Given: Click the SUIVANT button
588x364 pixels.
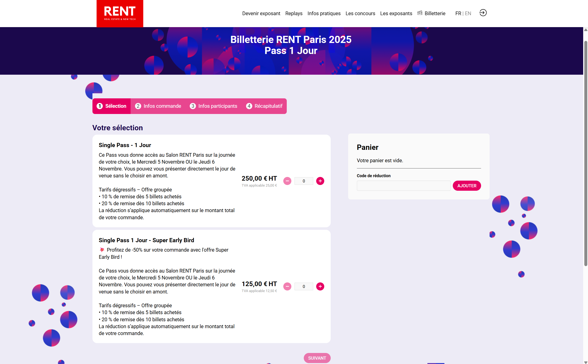Looking at the screenshot, I should (317, 358).
